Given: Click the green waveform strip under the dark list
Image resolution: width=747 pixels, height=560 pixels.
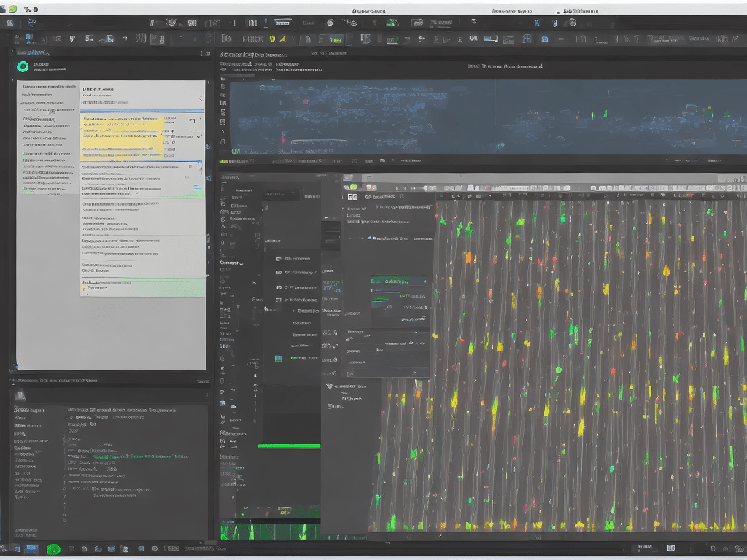Looking at the screenshot, I should click(x=270, y=531).
